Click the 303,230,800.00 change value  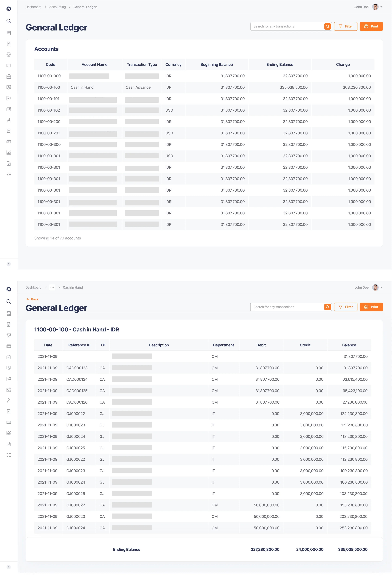[x=357, y=87]
